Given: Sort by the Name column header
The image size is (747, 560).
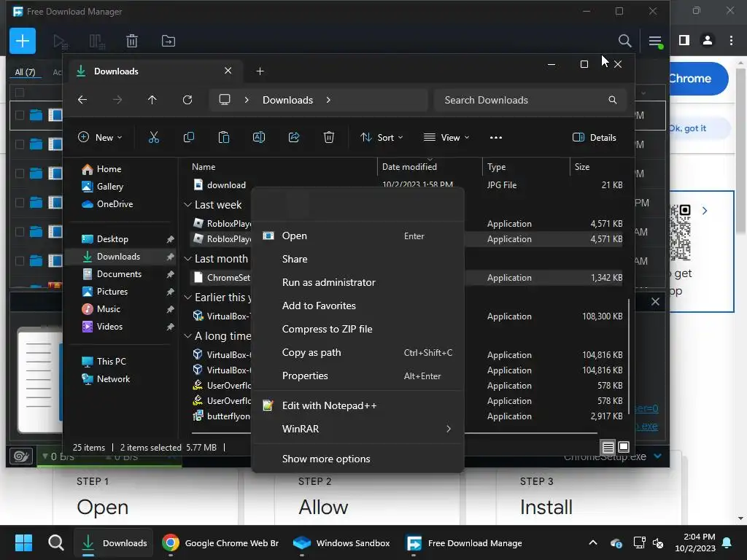Looking at the screenshot, I should coord(281,167).
